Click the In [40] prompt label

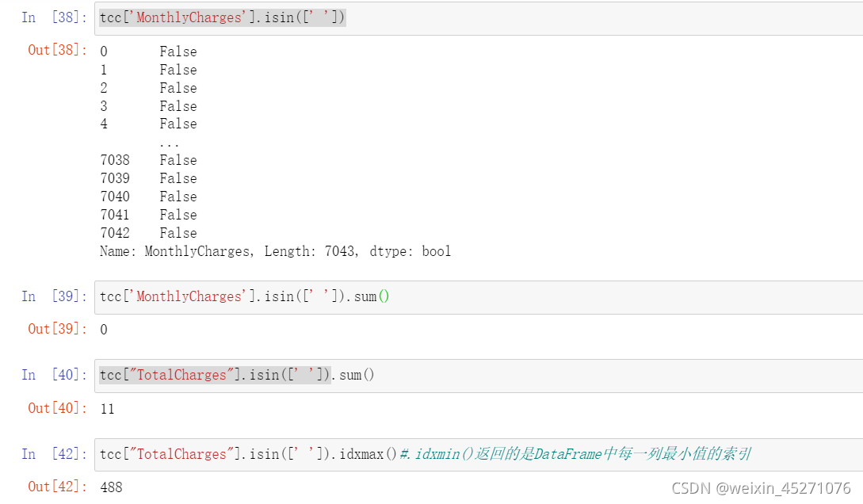pyautogui.click(x=54, y=376)
